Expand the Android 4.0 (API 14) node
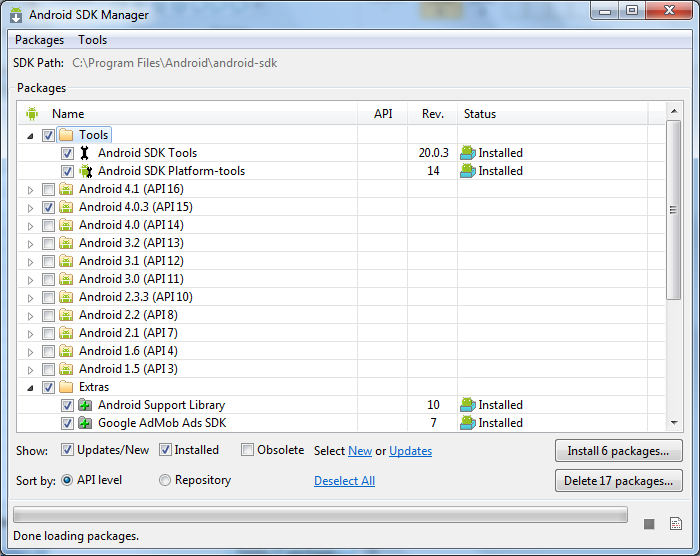The image size is (700, 556). 30,226
